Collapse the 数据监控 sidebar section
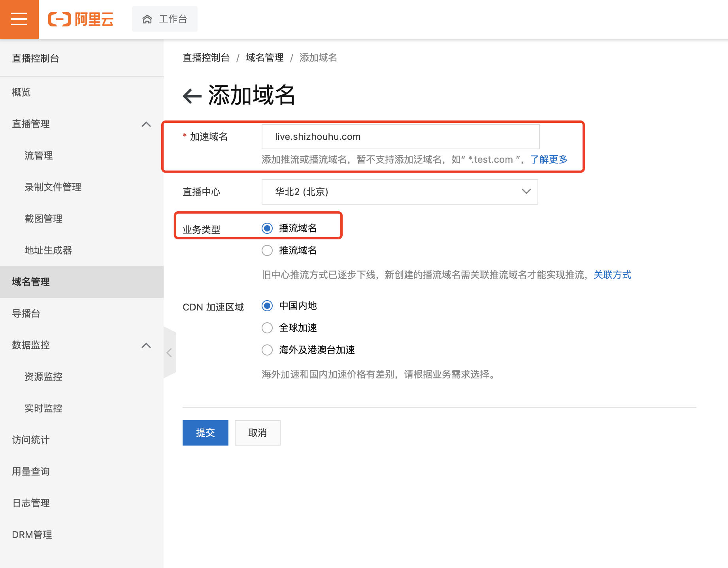 click(146, 345)
